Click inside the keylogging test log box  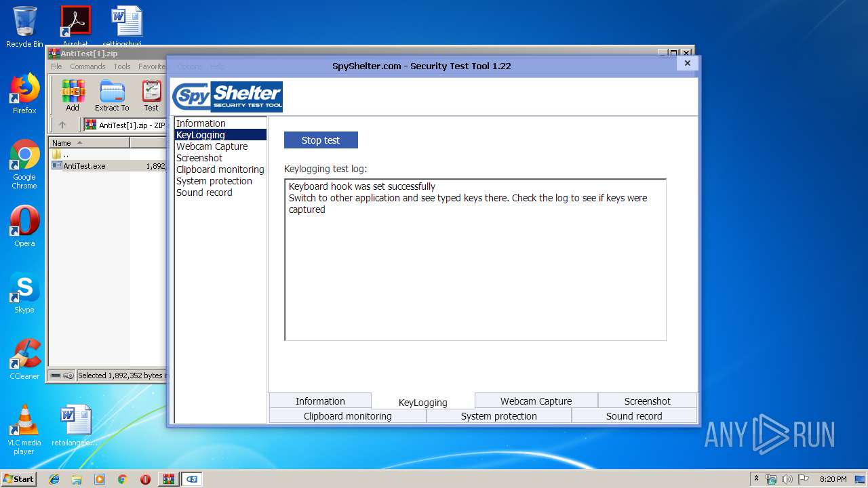coord(475,260)
